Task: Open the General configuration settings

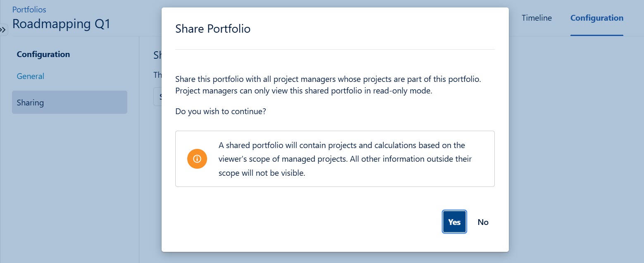Action: (x=30, y=76)
